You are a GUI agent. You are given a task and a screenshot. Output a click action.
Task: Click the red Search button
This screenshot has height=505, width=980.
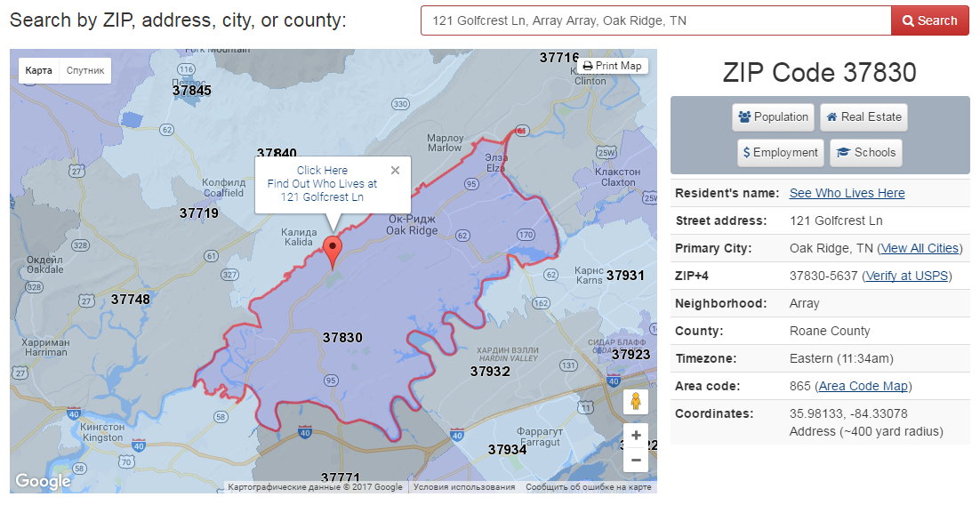[929, 20]
